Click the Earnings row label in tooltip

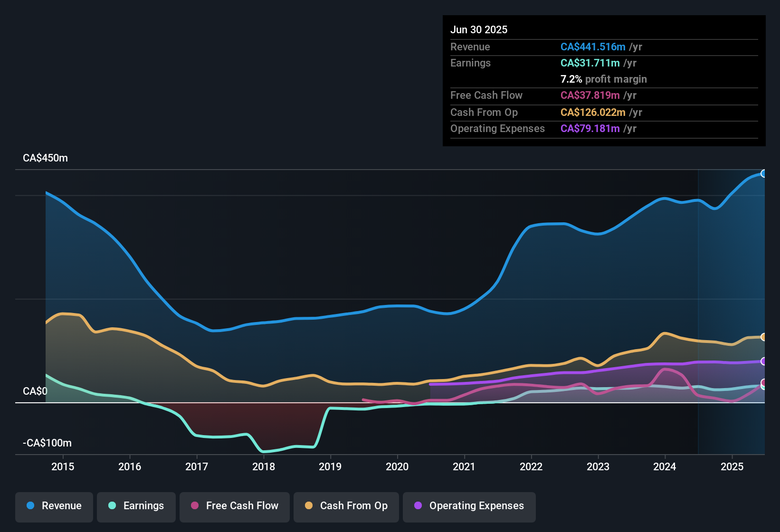pyautogui.click(x=470, y=63)
